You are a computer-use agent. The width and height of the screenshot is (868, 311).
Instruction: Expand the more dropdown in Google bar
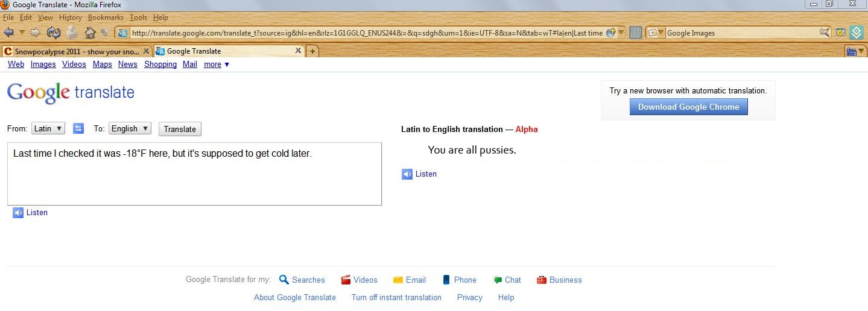217,64
